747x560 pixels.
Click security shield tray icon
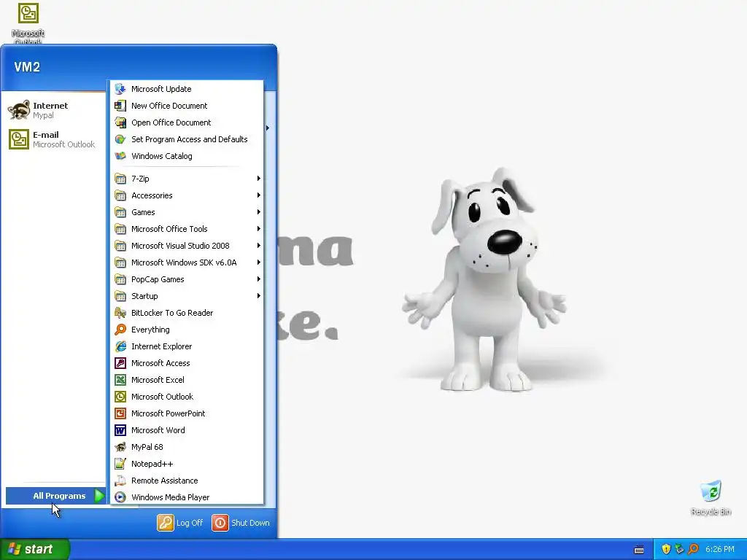(x=666, y=549)
